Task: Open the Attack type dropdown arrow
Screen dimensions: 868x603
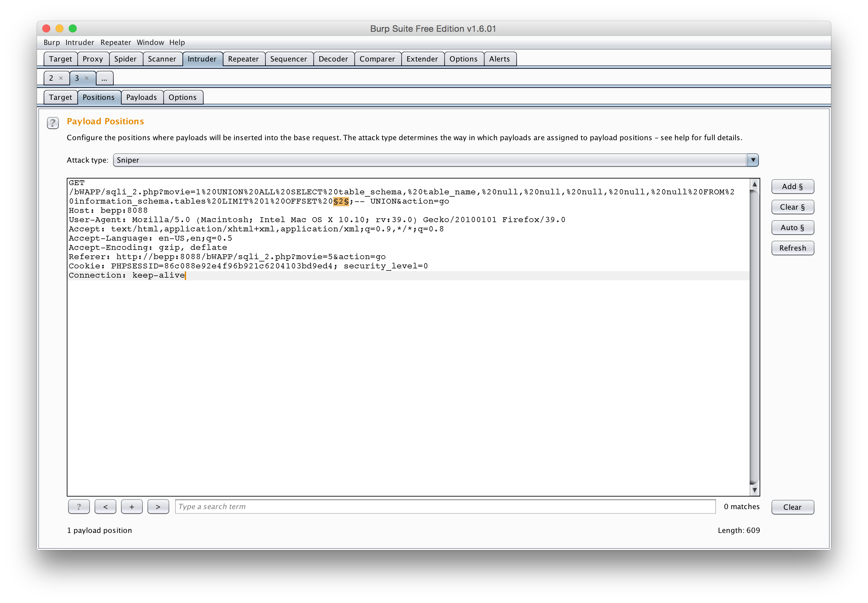Action: point(753,160)
